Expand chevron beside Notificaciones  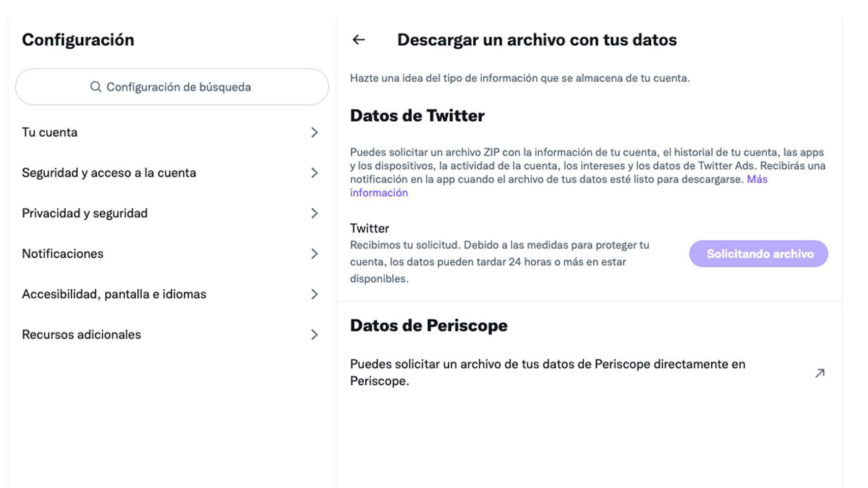tap(314, 254)
